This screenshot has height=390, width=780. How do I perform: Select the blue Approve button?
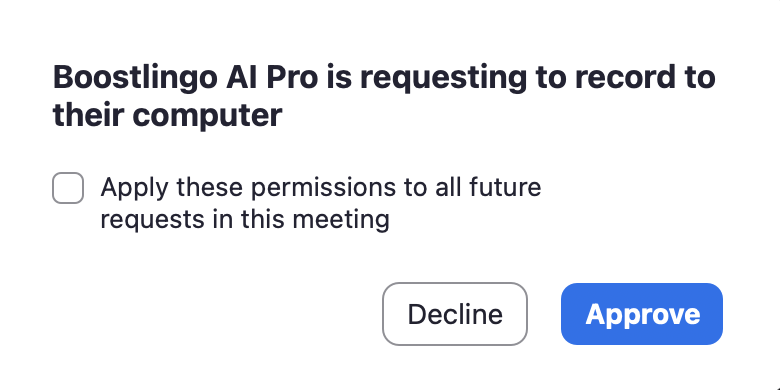tap(642, 314)
